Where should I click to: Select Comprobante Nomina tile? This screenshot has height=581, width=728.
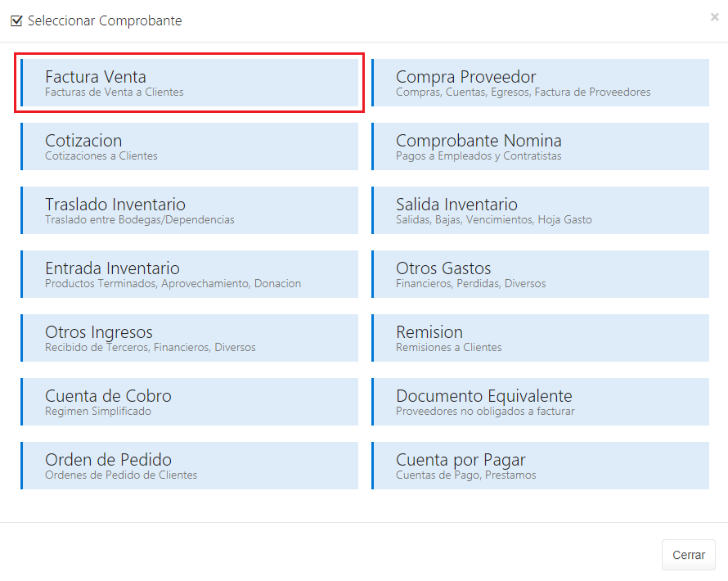click(540, 146)
